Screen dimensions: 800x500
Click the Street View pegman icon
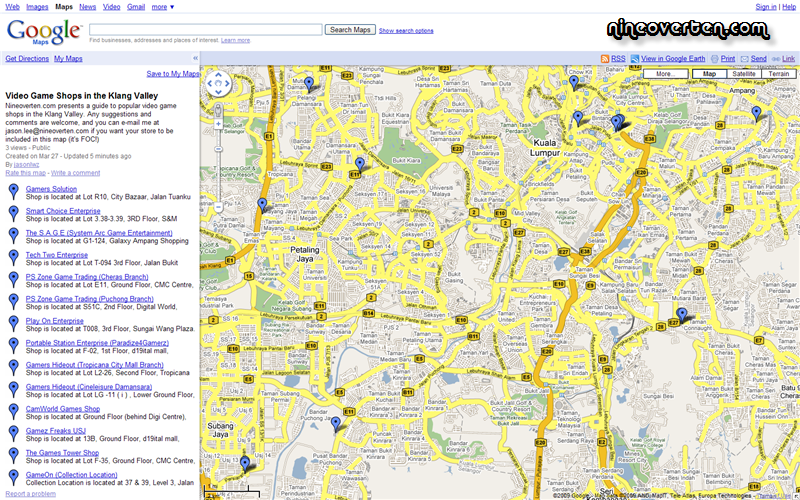(218, 110)
